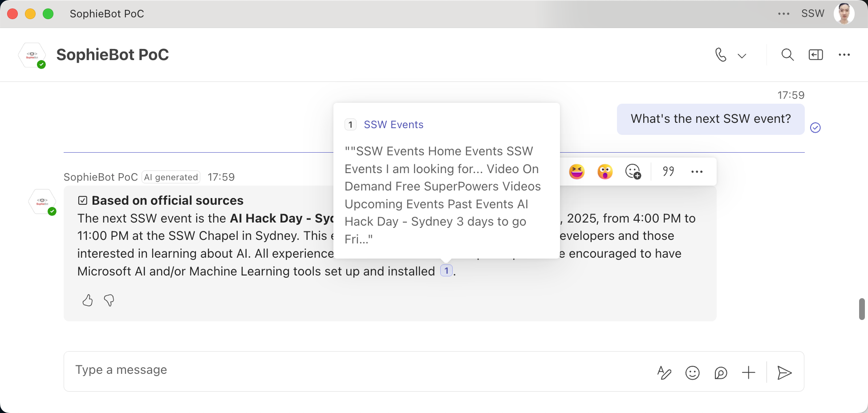Click bot avatar beside the message
Viewport: 868px width, 413px height.
pos(42,202)
